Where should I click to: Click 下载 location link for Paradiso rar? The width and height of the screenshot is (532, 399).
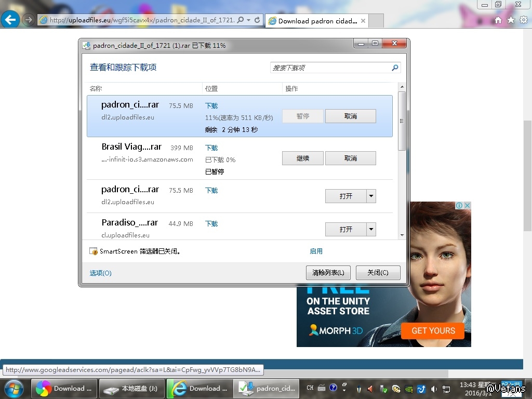click(x=211, y=223)
